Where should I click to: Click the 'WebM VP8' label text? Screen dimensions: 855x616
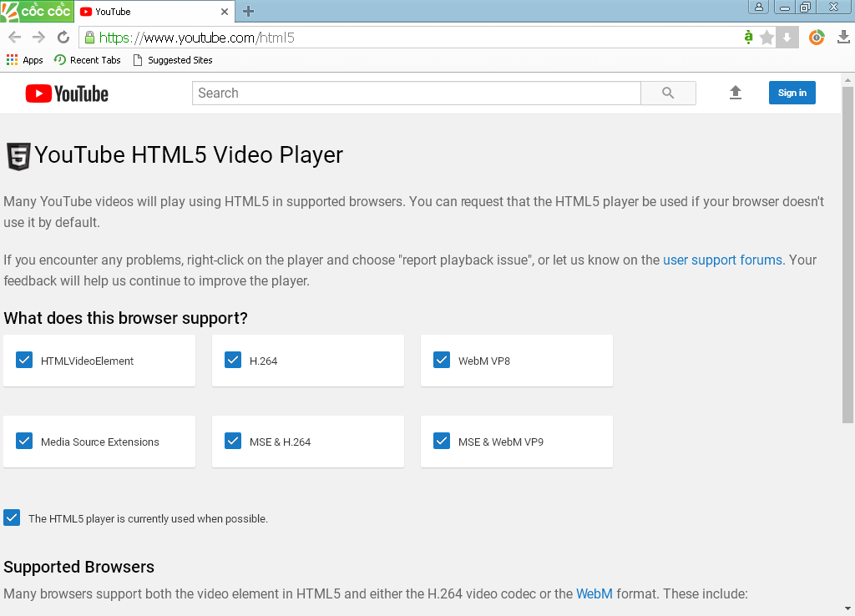pos(484,361)
